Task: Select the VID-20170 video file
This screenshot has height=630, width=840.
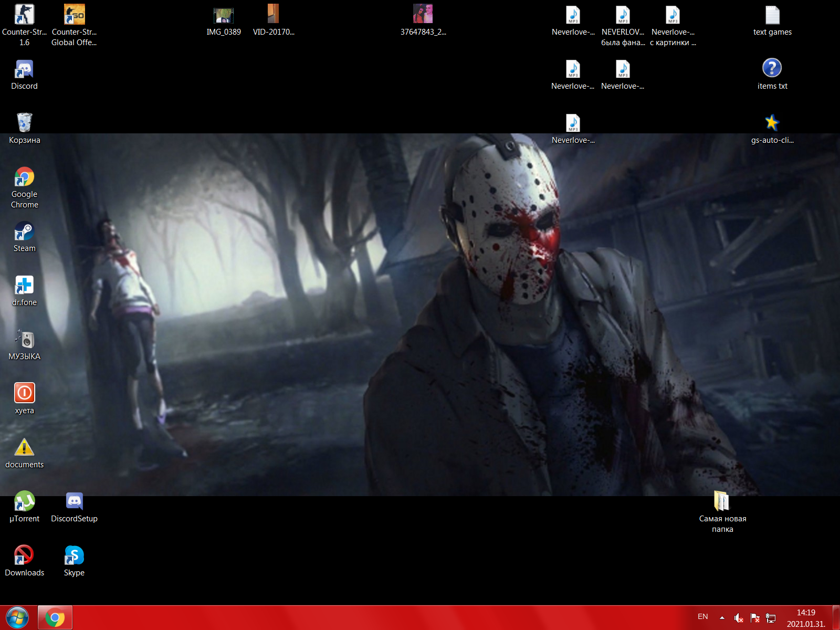Action: pyautogui.click(x=274, y=21)
